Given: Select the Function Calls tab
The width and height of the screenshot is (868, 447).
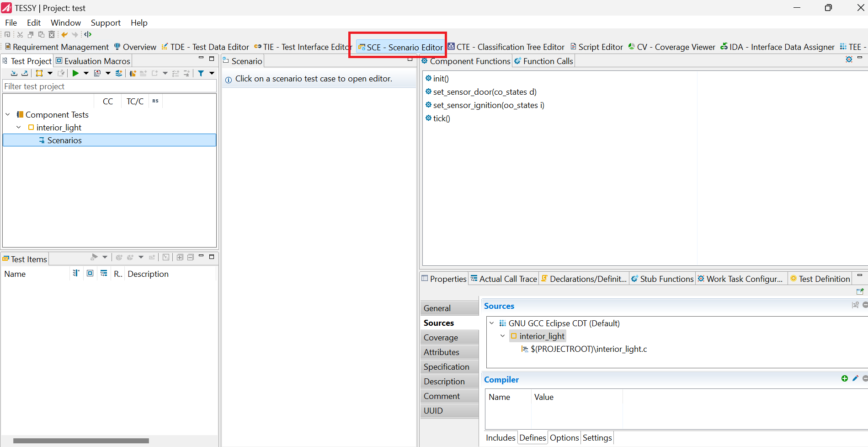Looking at the screenshot, I should pos(543,61).
